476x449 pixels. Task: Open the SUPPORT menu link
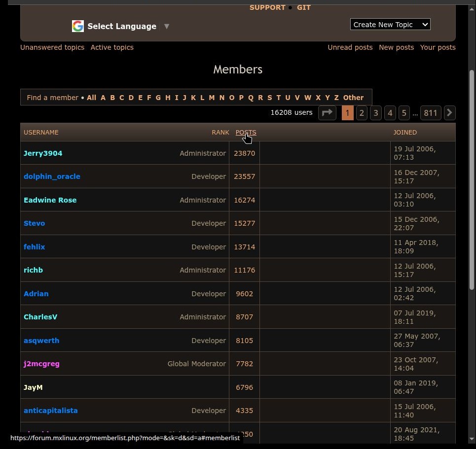click(267, 7)
